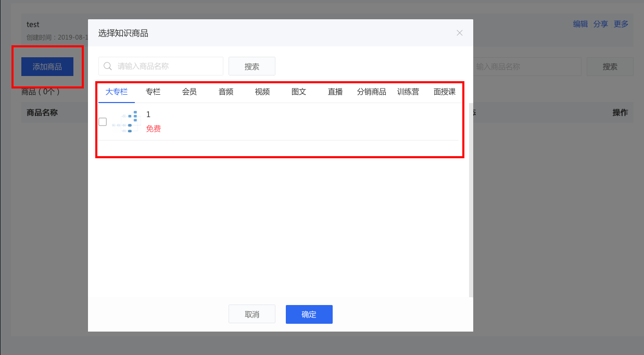The height and width of the screenshot is (355, 644).
Task: Focus background page product name input
Action: (527, 67)
